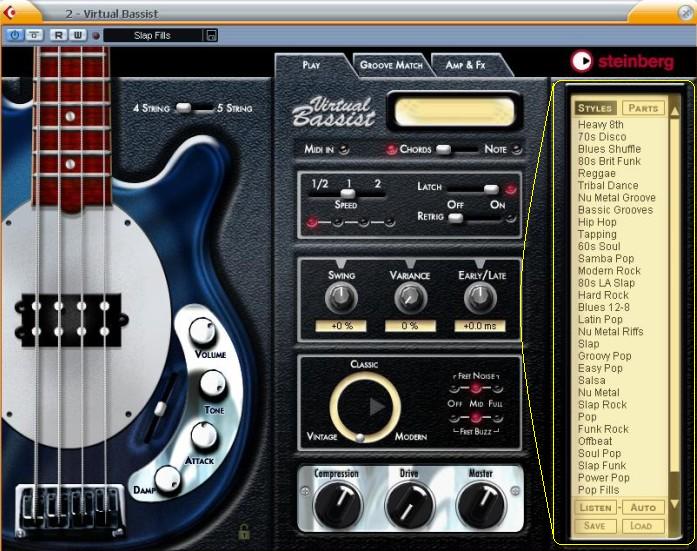Select the 80s LA Slap style
The image size is (697, 551).
606,283
